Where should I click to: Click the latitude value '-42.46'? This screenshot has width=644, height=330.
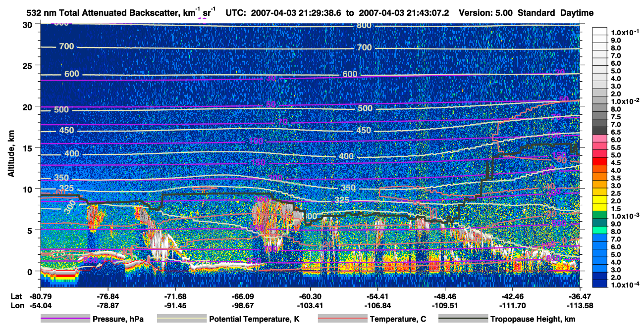[x=513, y=297]
